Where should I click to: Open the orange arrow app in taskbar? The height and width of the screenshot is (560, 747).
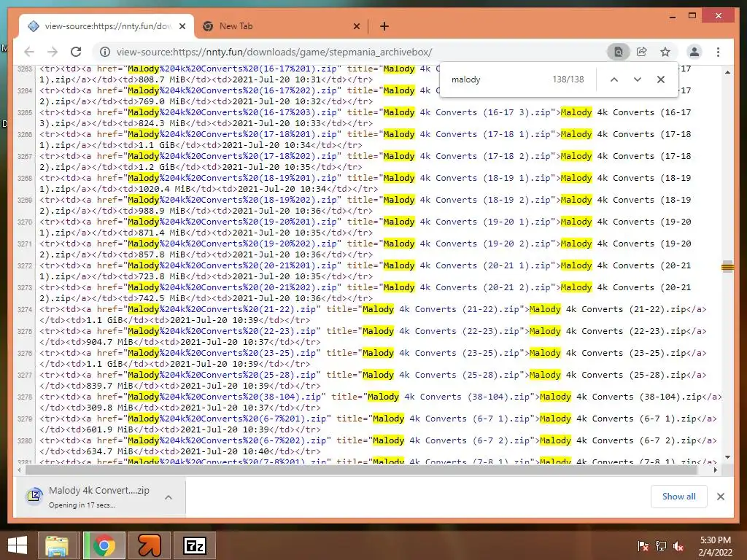click(x=149, y=545)
